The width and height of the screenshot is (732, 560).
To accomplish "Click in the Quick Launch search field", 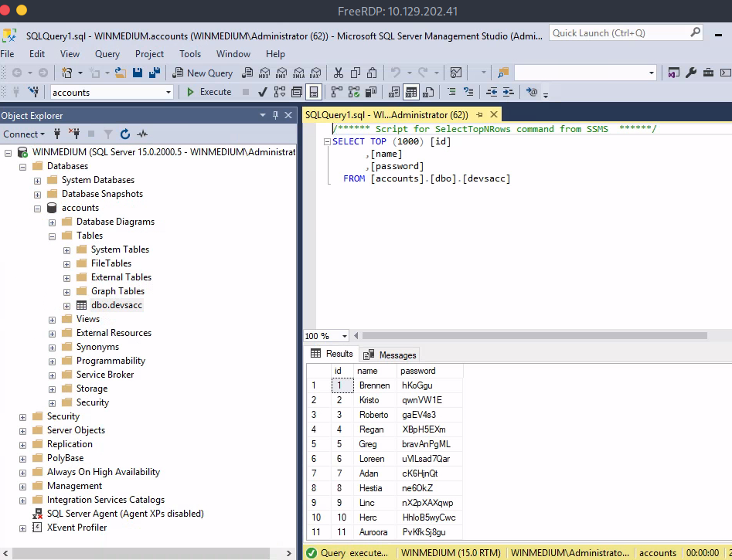I will [618, 33].
